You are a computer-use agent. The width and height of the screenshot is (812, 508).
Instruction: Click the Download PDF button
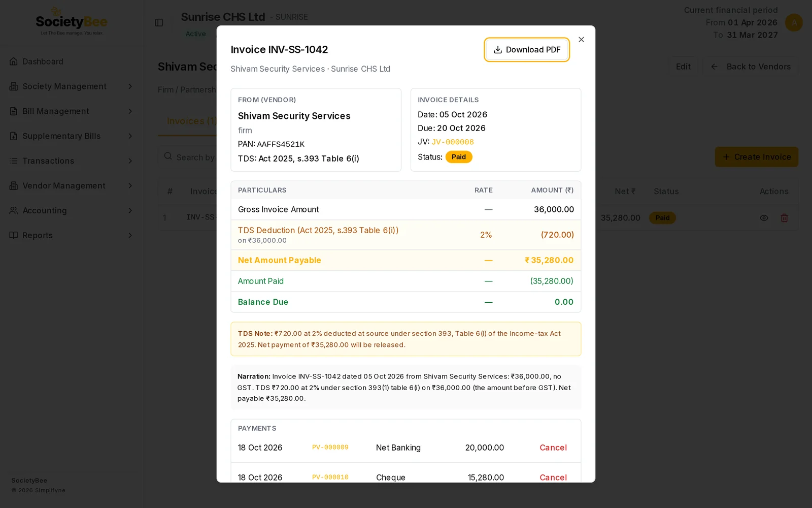pos(526,50)
